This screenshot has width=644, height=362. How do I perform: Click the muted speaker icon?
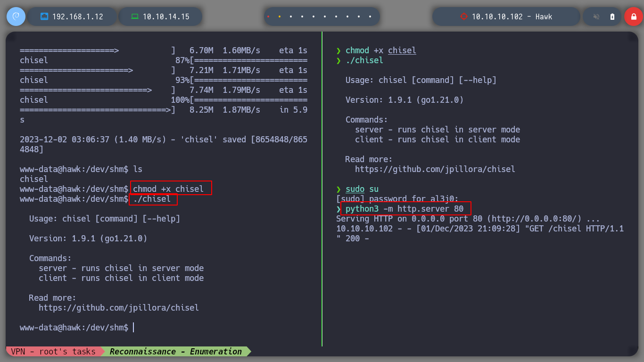click(x=596, y=16)
